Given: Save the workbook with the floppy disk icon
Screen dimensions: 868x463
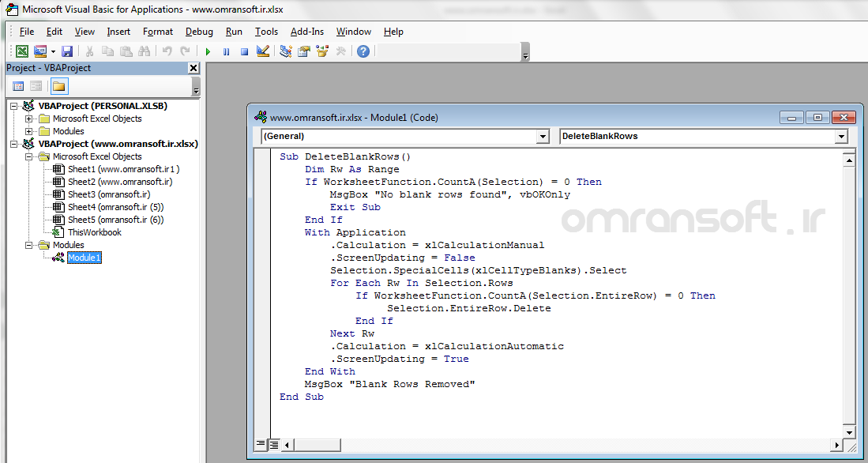Looking at the screenshot, I should coord(67,51).
